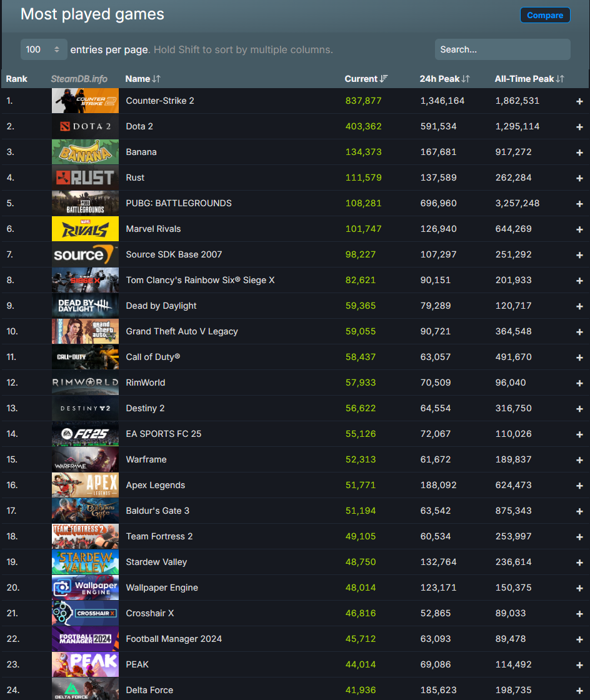Add Grand Theft Auto V Legacy plus icon

click(x=579, y=332)
